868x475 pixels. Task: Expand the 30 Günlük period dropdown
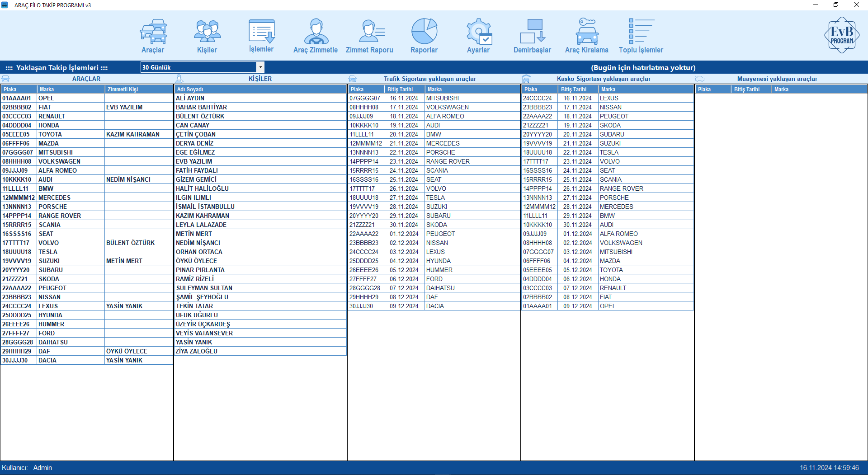260,67
